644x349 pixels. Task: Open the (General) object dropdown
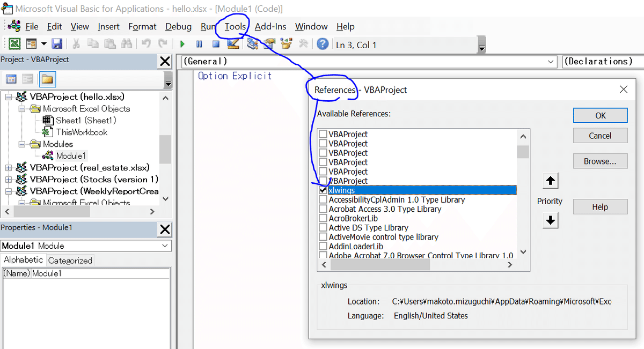pyautogui.click(x=551, y=62)
